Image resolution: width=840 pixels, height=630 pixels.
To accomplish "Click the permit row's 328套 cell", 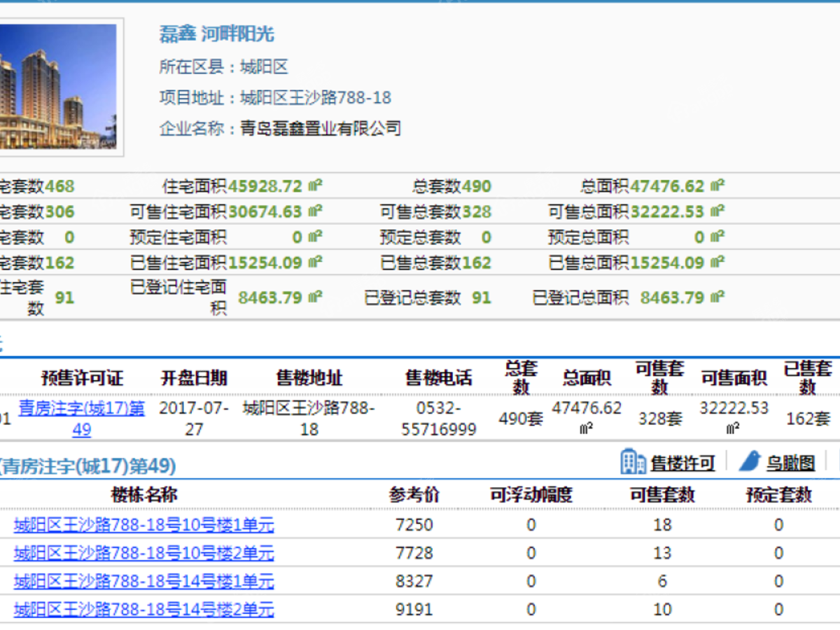I will pos(660,419).
